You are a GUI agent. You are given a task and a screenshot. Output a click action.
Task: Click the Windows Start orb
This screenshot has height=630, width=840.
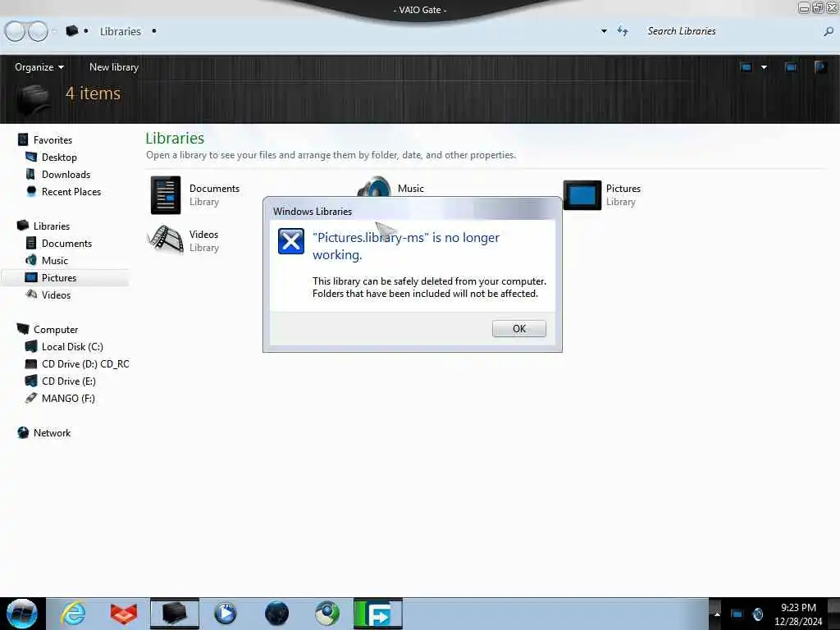click(22, 614)
